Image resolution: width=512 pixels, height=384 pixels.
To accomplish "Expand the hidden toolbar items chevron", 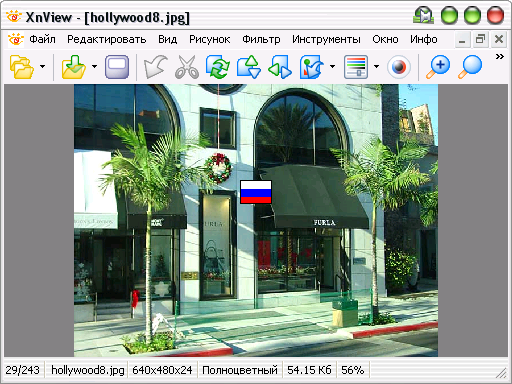I will [x=499, y=56].
